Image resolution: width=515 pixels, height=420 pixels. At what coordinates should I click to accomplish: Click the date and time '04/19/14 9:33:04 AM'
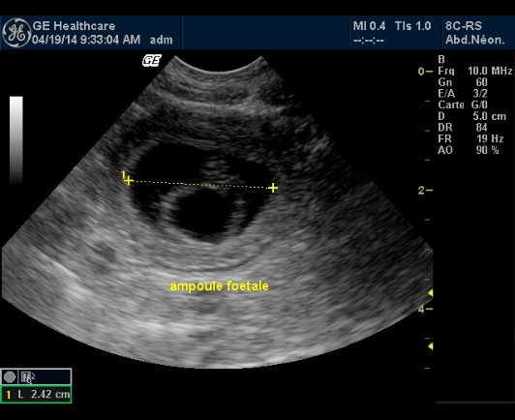pyautogui.click(x=86, y=40)
